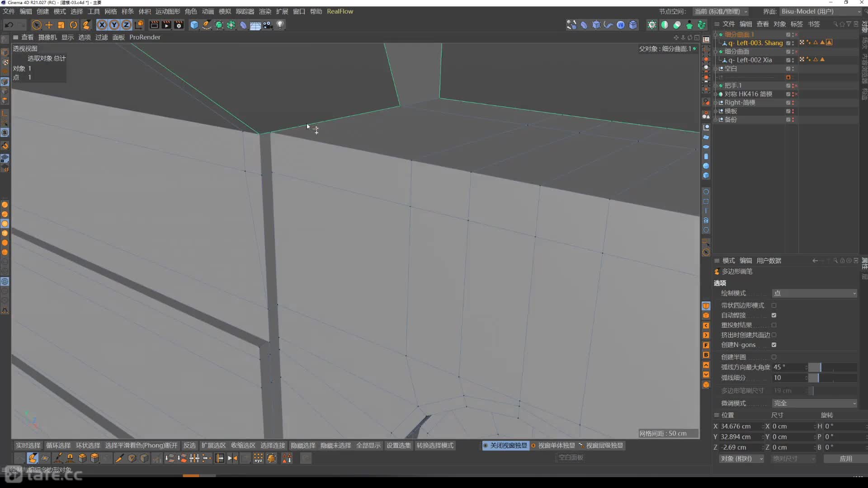Image resolution: width=868 pixels, height=488 pixels.
Task: Click the spline Pen tool icon
Action: click(x=207, y=25)
